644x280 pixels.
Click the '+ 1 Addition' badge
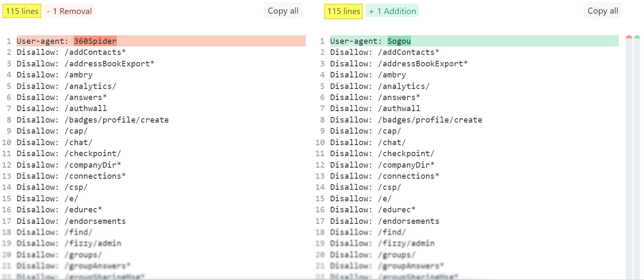(x=392, y=11)
